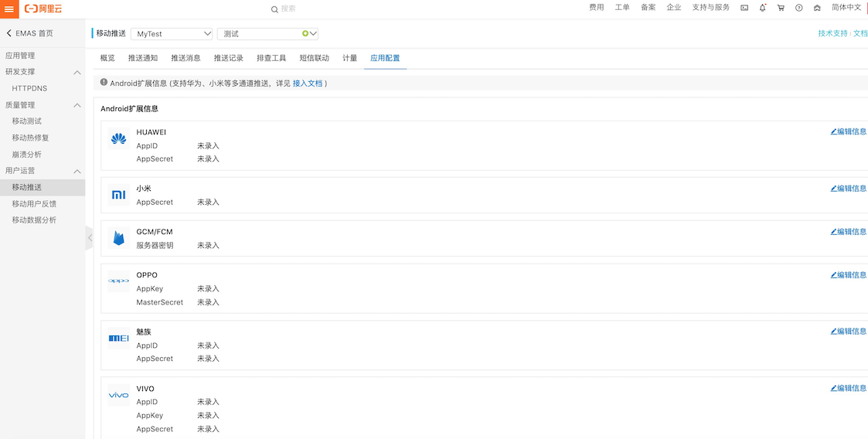
Task: Click the info alert icon beside Android扩展信息
Action: click(104, 83)
